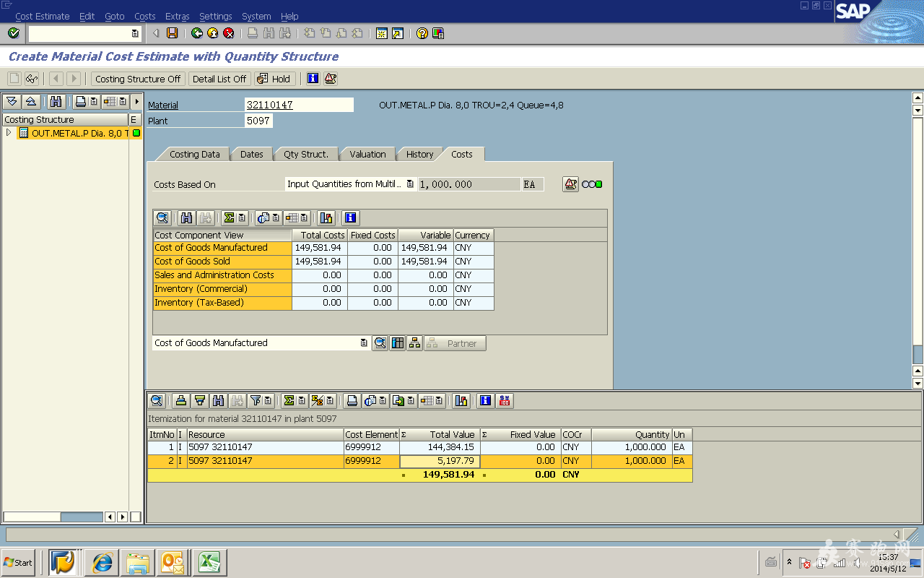Switch to the Qty Struct. tab
The height and width of the screenshot is (578, 924).
[306, 154]
